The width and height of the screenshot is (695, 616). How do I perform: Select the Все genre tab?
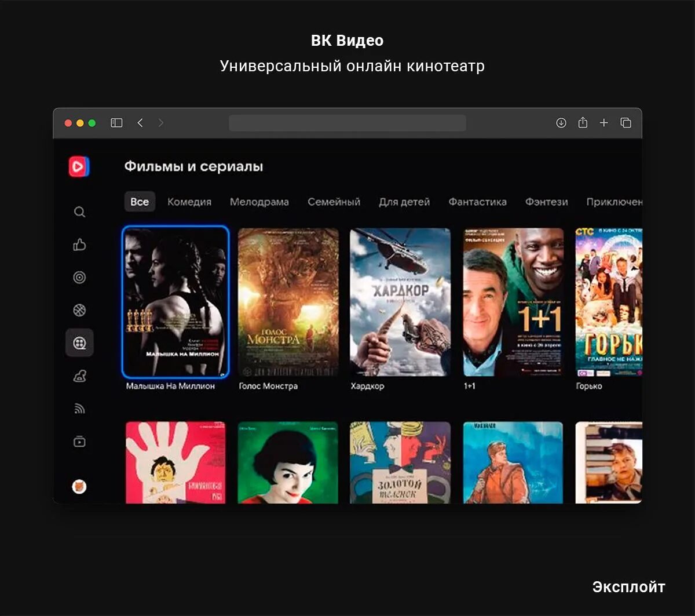140,202
